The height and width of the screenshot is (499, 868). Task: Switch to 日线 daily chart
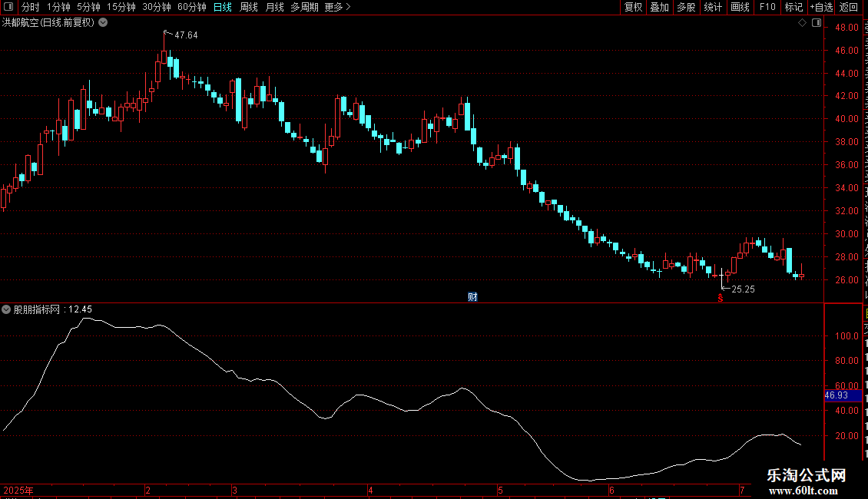click(223, 7)
